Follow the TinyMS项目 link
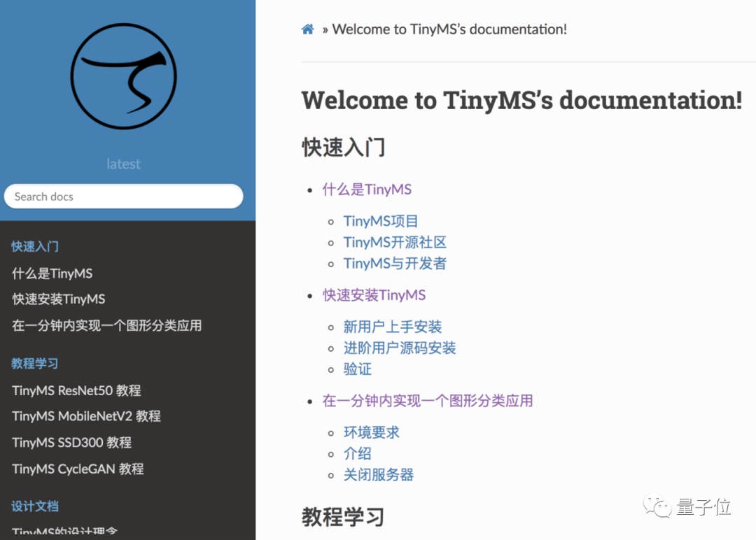The height and width of the screenshot is (540, 756). pos(380,221)
